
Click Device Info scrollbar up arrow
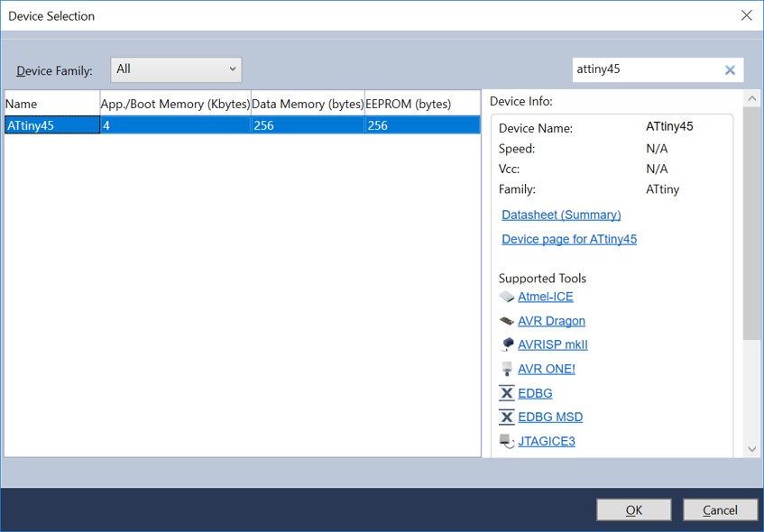[751, 99]
